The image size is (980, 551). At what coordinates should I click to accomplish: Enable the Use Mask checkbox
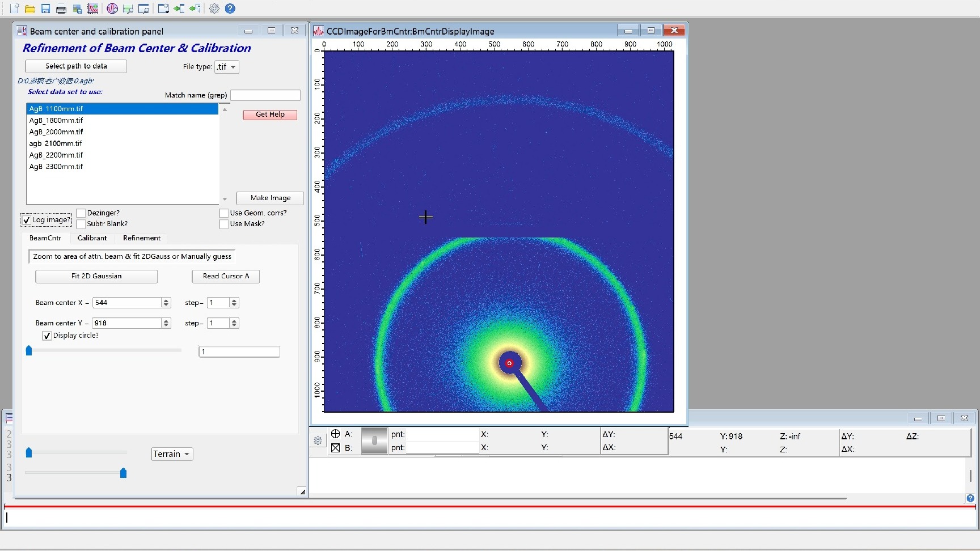pyautogui.click(x=224, y=224)
